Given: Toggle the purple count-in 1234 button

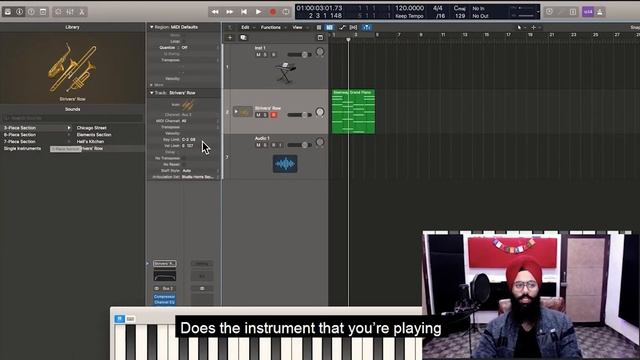Looking at the screenshot, I should coord(588,12).
